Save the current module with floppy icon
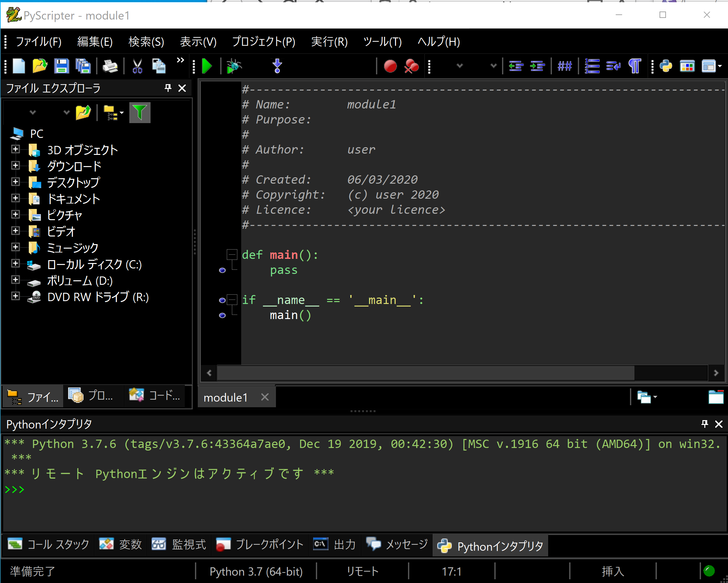Screen dimensions: 728x583 coord(61,66)
